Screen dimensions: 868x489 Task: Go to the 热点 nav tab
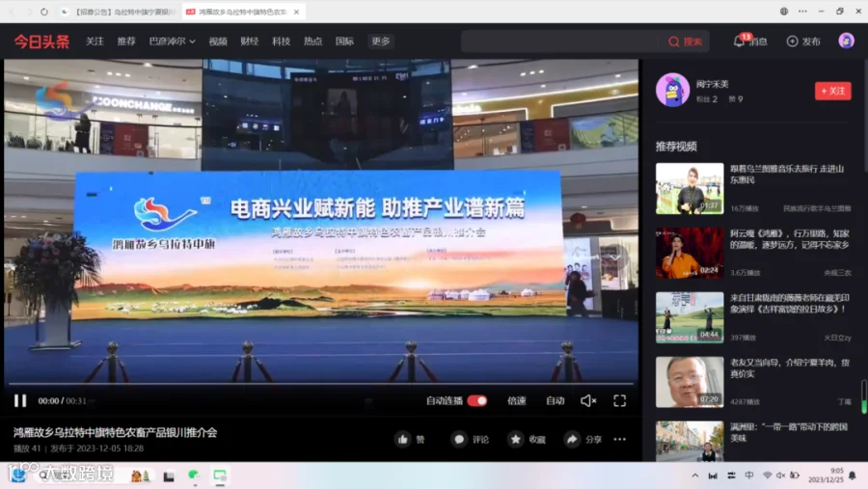[x=312, y=41]
